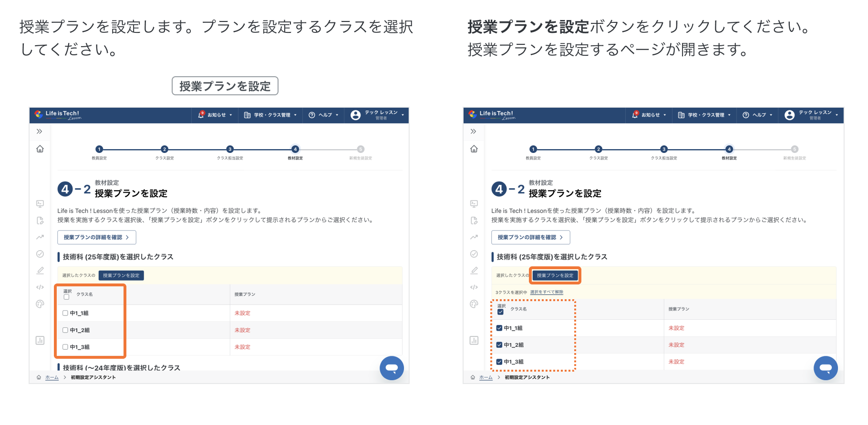Check the 中1_1組 checkbox in the left screenshot
Screen dimensions: 868x425
[x=65, y=313]
